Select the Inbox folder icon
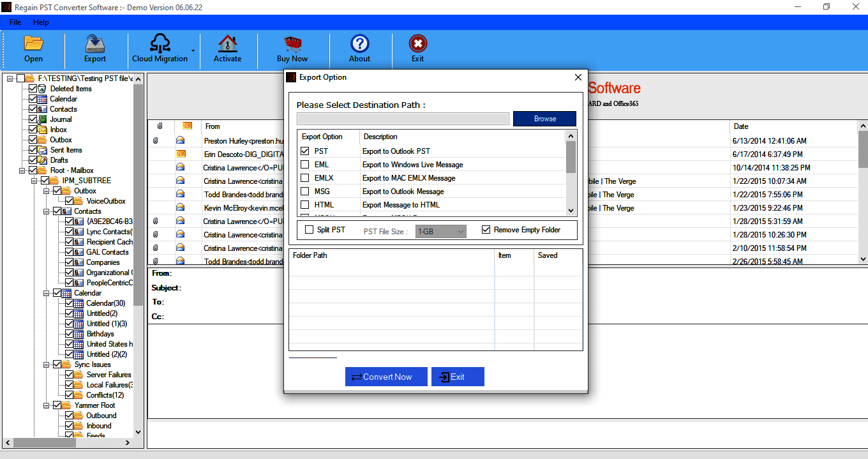This screenshot has width=868, height=459. coord(43,130)
